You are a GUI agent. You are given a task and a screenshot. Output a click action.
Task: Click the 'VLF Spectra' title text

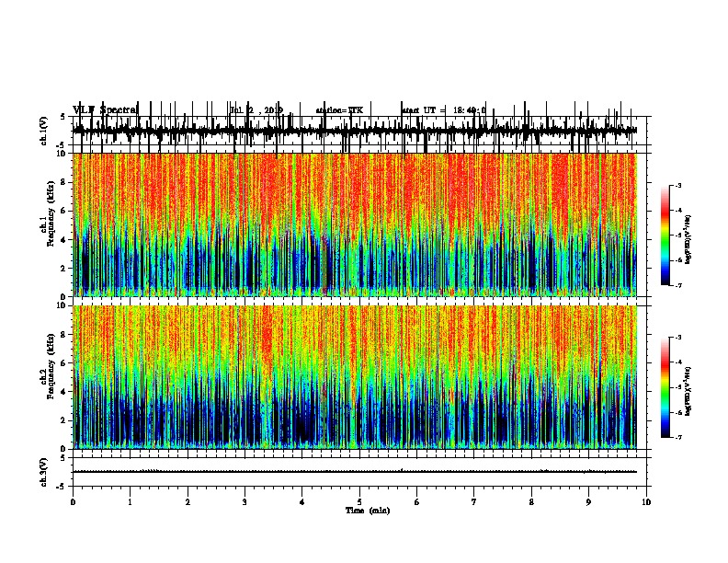[x=106, y=110]
